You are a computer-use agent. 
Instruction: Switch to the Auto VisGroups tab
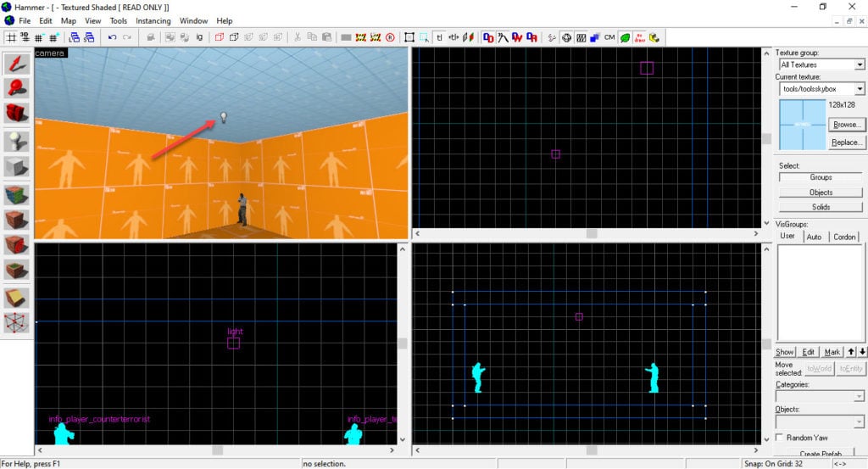814,237
